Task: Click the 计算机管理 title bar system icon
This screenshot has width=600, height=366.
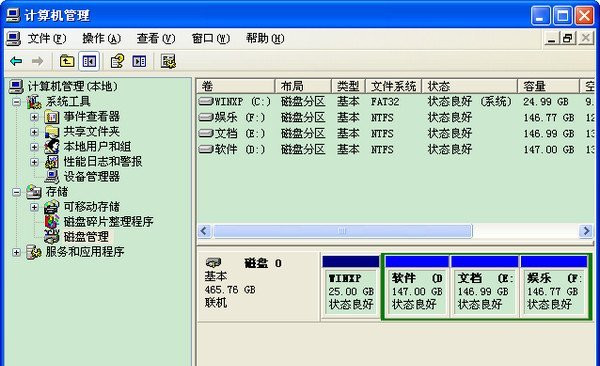Action: point(13,15)
